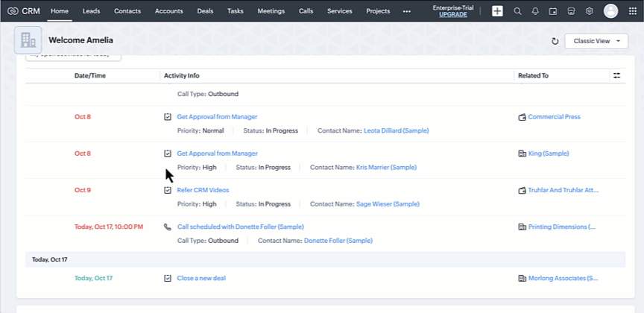Viewport: 644px width, 313px height.
Task: Mark the Refer CRM Videos task checkbox
Action: 168,190
